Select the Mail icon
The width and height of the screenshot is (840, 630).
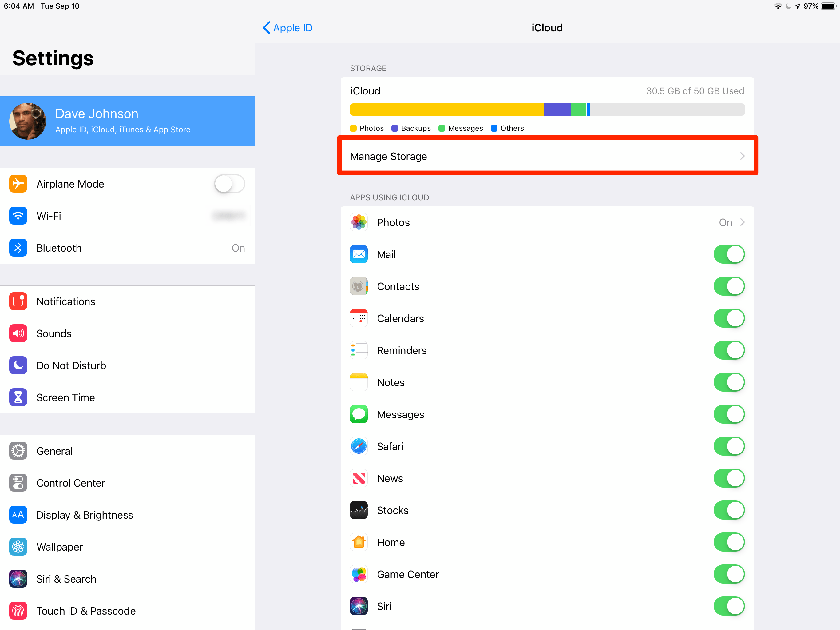pyautogui.click(x=359, y=254)
